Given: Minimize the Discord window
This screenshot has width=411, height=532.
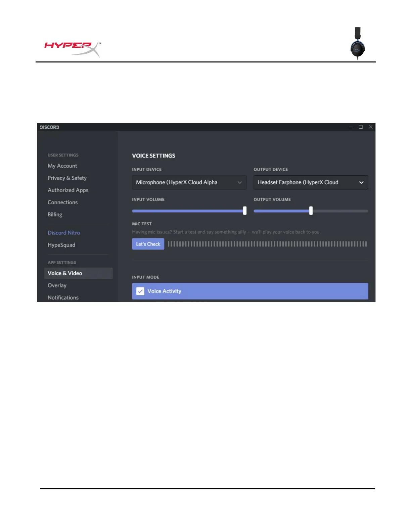Looking at the screenshot, I should 351,127.
